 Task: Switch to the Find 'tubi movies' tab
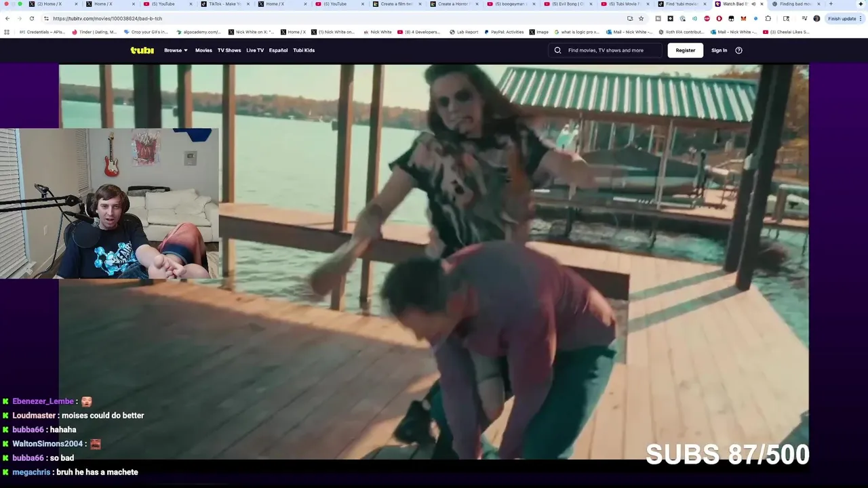point(682,4)
